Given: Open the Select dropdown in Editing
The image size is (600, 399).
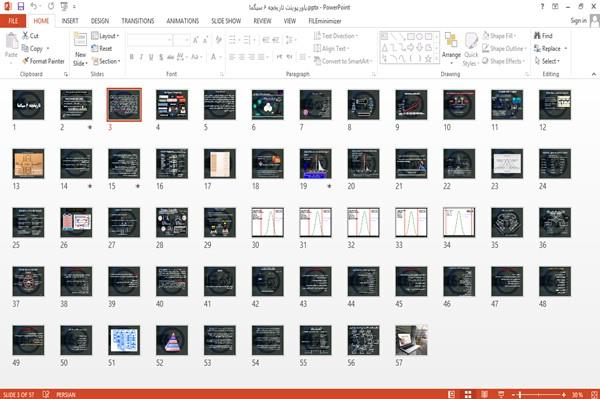Looking at the screenshot, I should tap(547, 61).
